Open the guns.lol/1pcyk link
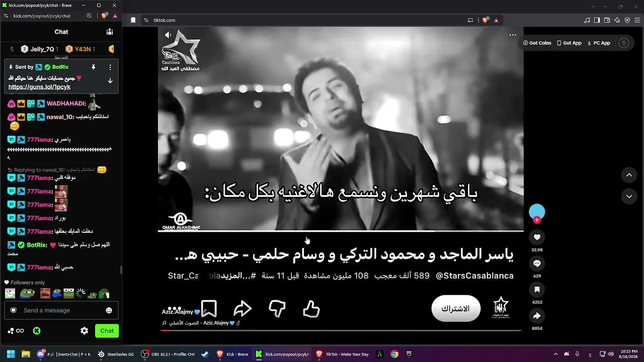 [39, 87]
